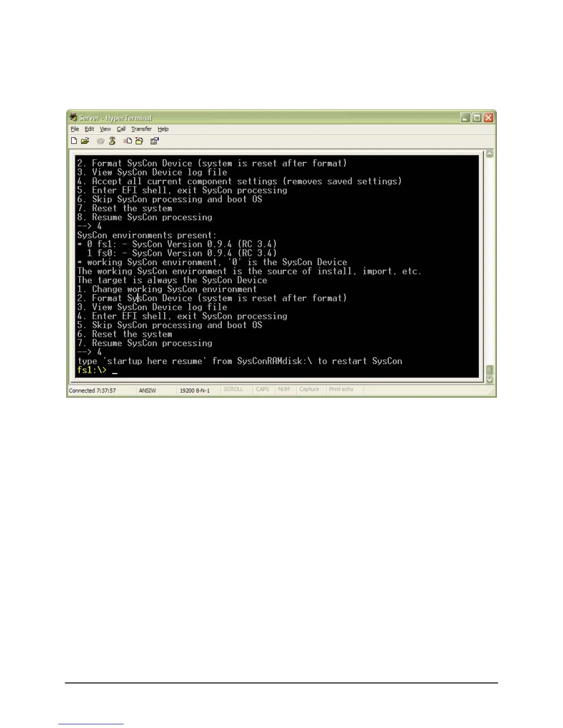This screenshot has height=728, width=563.
Task: Click the scroll up arrow of terminal scrollbar
Action: tap(489, 154)
